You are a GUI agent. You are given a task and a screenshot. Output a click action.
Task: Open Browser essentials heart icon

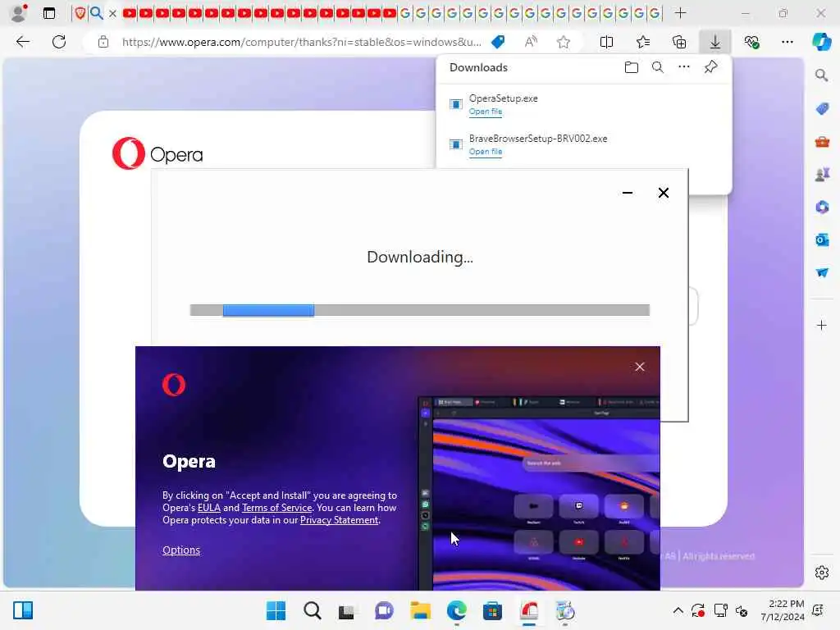pos(751,42)
